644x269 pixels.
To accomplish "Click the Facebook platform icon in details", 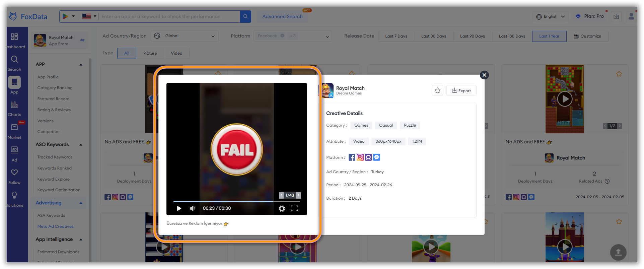I will tap(352, 157).
